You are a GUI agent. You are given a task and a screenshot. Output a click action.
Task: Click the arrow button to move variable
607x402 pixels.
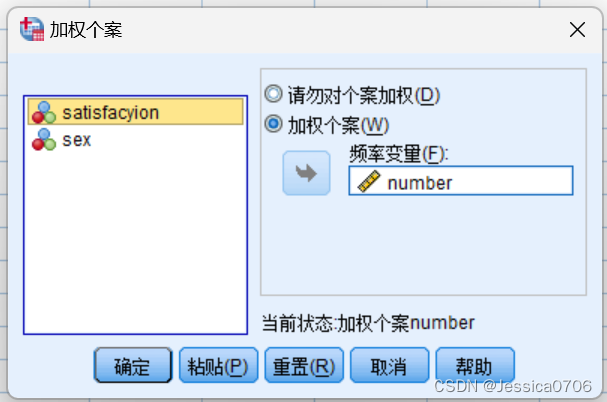click(306, 173)
